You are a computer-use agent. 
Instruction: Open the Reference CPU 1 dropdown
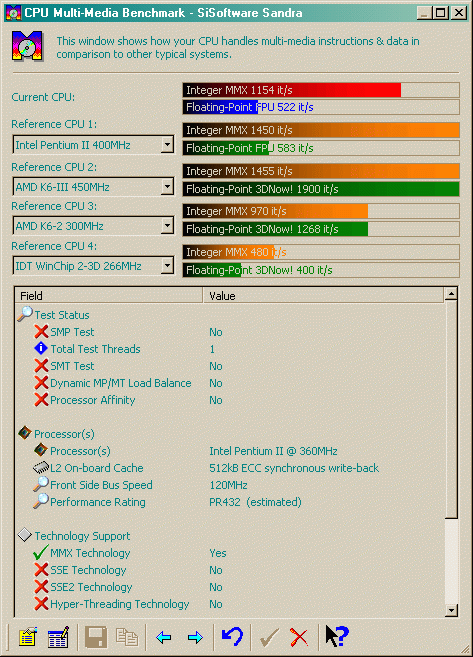[168, 145]
